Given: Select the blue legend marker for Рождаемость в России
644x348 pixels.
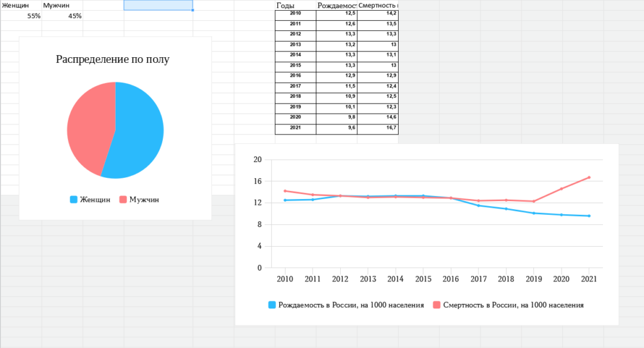Looking at the screenshot, I should pos(272,305).
